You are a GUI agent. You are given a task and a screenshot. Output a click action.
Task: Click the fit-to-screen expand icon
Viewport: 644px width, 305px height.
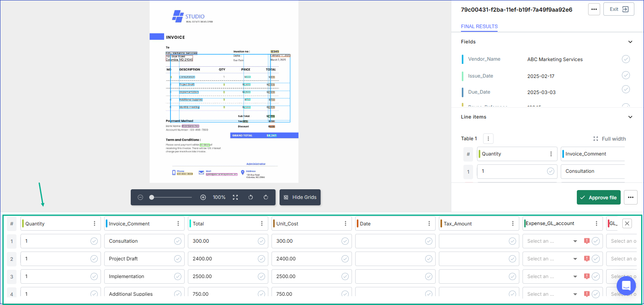pos(235,197)
